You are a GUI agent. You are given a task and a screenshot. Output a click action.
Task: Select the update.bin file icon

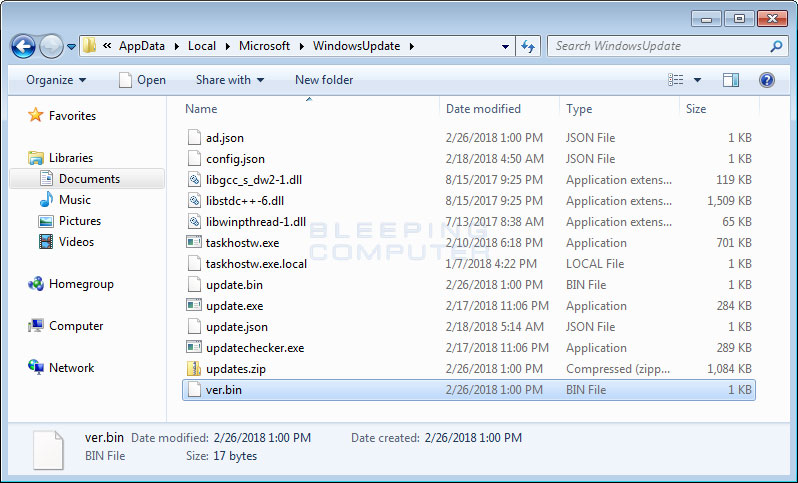pyautogui.click(x=194, y=285)
